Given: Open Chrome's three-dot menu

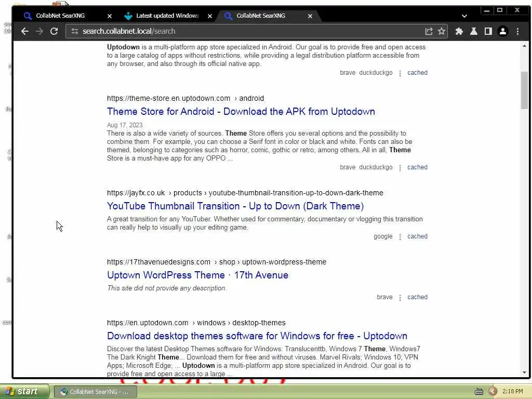Looking at the screenshot, I should pyautogui.click(x=518, y=31).
